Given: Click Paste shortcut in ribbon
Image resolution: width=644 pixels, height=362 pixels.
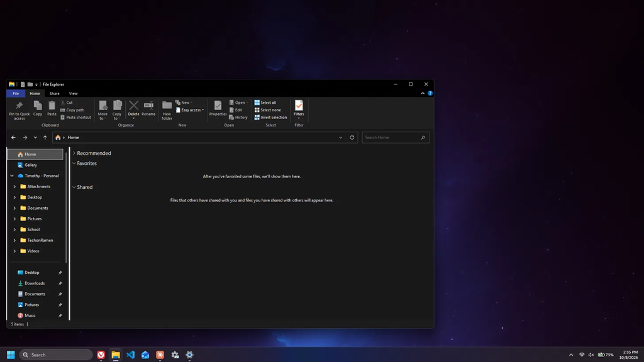Looking at the screenshot, I should coord(75,117).
